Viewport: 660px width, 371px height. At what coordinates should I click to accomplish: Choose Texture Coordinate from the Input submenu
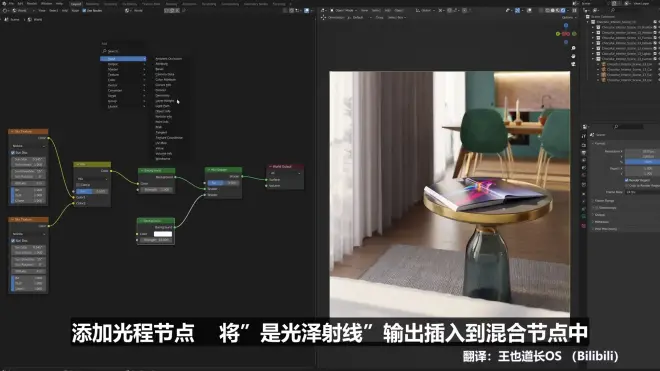point(170,138)
